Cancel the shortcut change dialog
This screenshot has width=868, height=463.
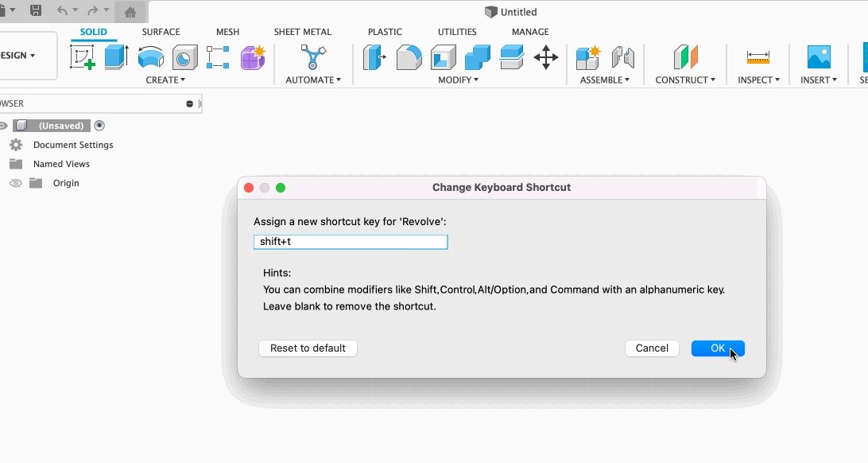tap(652, 348)
